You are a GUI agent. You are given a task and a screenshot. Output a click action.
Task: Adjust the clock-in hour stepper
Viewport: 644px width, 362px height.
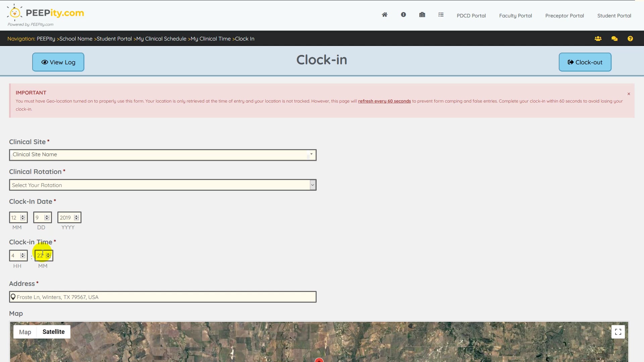click(23, 255)
